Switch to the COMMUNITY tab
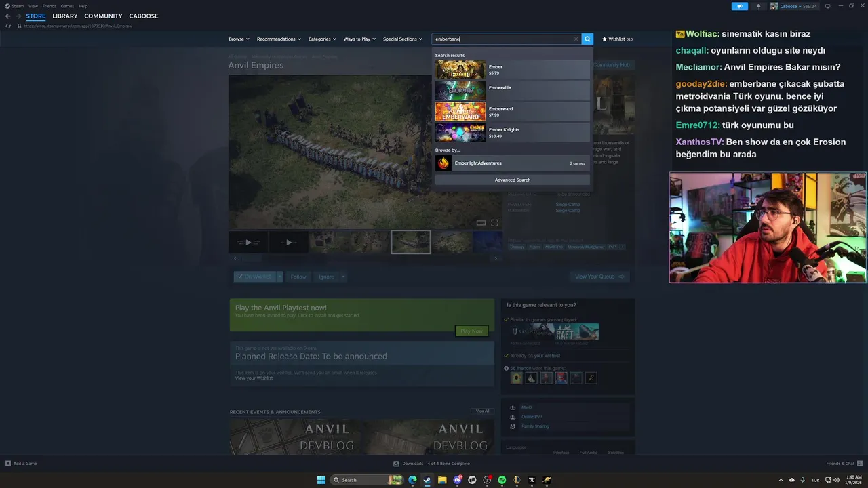This screenshot has width=868, height=488. (103, 16)
